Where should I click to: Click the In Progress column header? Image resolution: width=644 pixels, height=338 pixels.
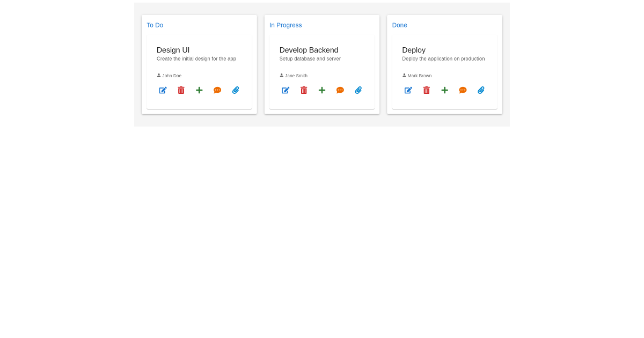286,25
